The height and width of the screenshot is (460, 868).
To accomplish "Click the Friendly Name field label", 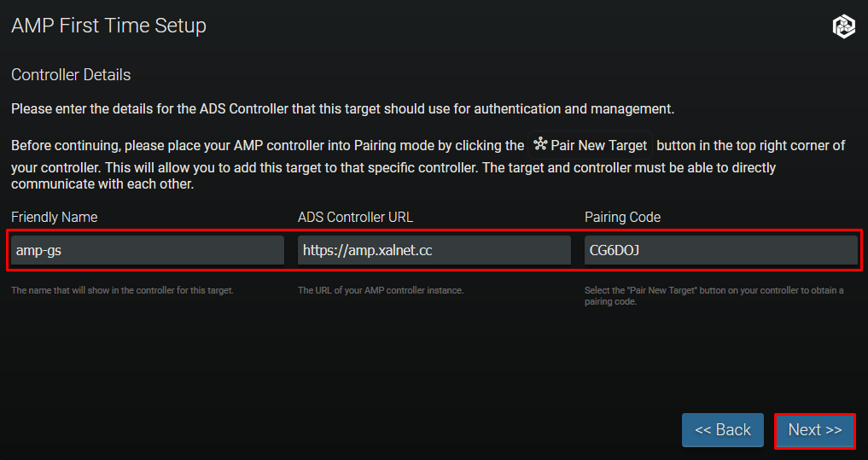I will pos(54,218).
